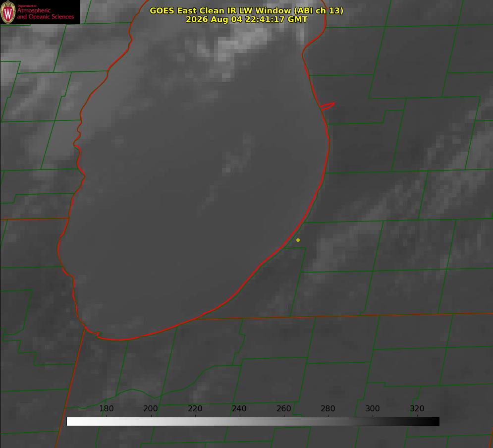The width and height of the screenshot is (493, 448).
Task: Click the 280 colorbar tick label
Action: point(328,408)
